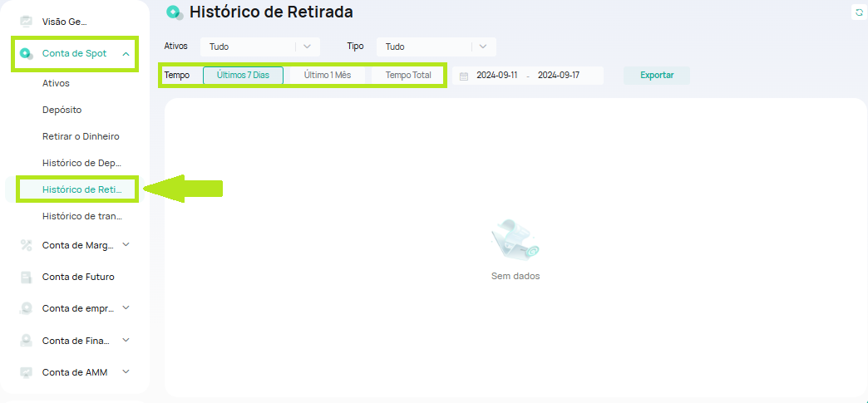Open Histórico de Depósito in sidebar
The height and width of the screenshot is (403, 868).
click(x=81, y=164)
